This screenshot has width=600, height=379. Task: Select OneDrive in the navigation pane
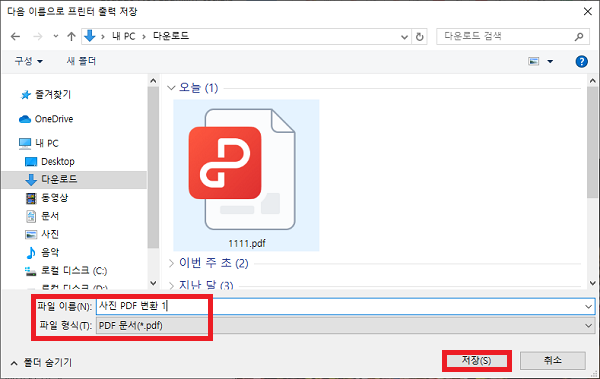tap(54, 119)
